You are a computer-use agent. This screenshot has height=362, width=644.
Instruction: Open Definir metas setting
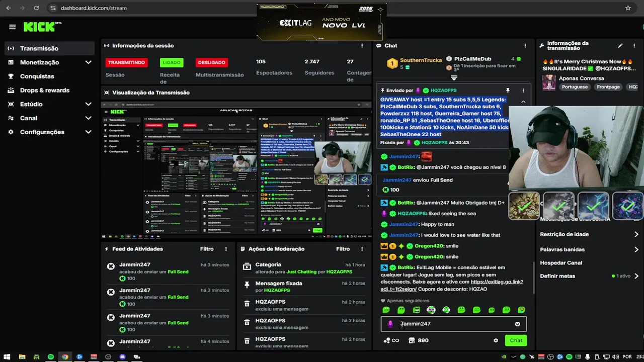pos(589,276)
